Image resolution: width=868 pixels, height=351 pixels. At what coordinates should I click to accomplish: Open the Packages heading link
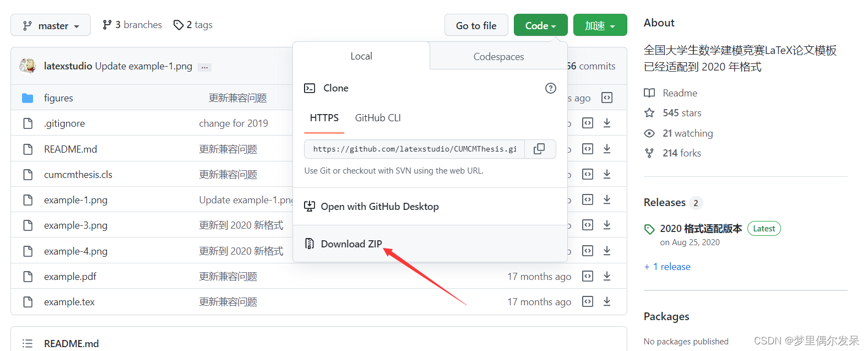[666, 316]
